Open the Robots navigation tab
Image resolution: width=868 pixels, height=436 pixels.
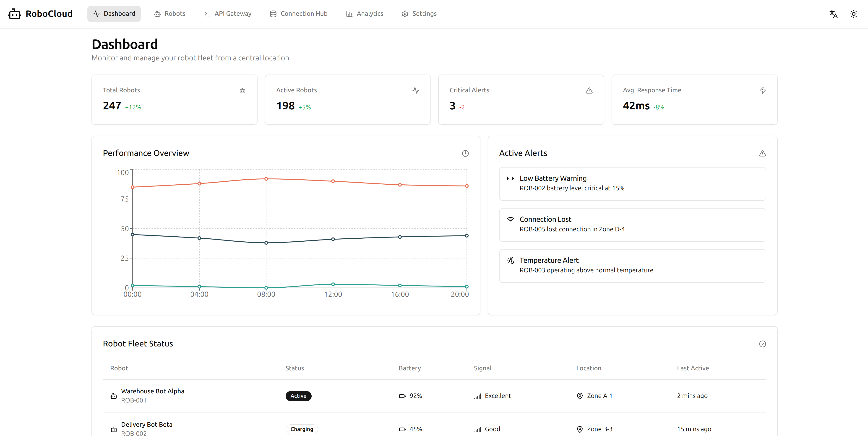point(170,14)
